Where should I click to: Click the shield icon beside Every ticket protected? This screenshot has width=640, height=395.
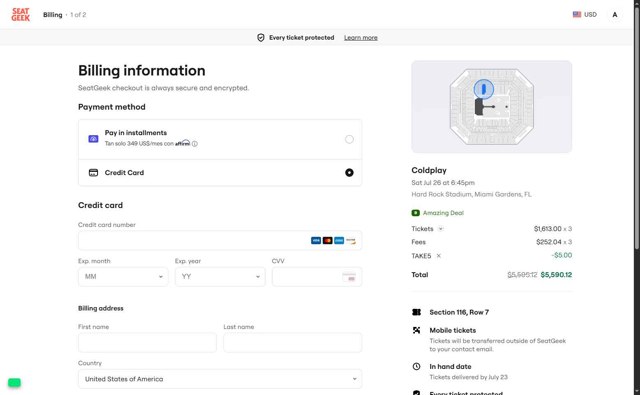click(x=260, y=38)
